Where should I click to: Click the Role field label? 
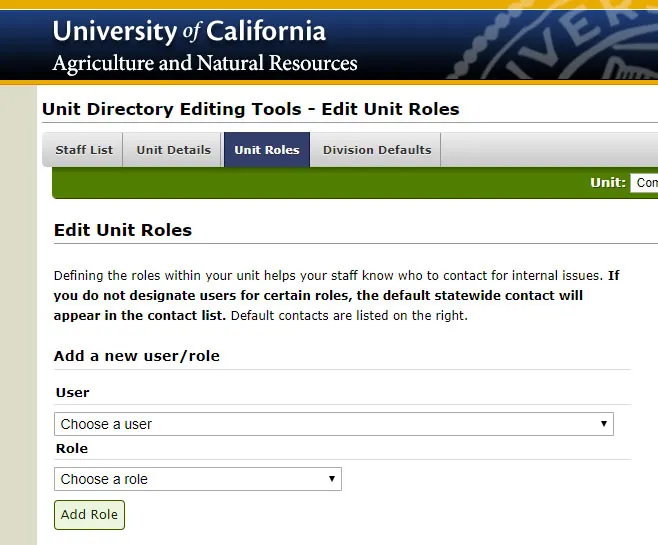tap(71, 449)
